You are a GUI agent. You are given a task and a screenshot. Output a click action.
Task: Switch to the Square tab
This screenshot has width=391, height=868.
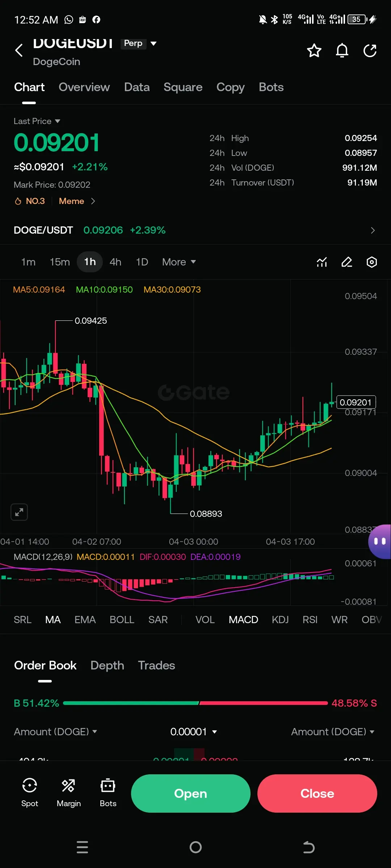tap(183, 87)
